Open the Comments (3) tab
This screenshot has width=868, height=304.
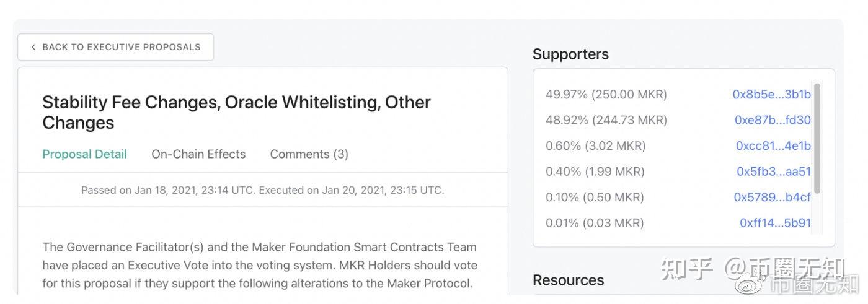tap(309, 154)
